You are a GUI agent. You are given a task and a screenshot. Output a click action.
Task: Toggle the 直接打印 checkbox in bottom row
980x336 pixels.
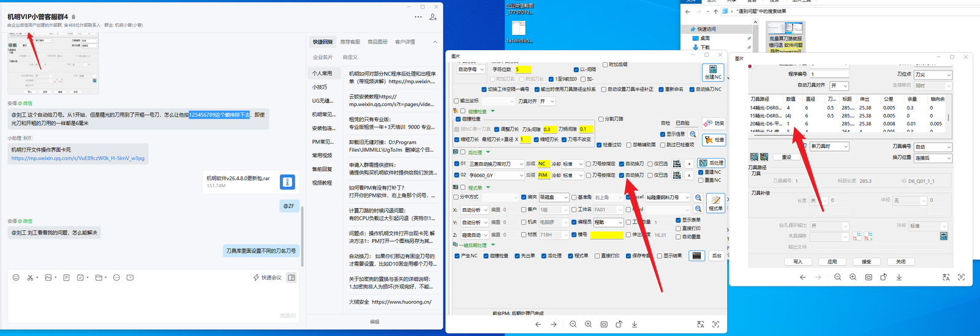tap(597, 256)
